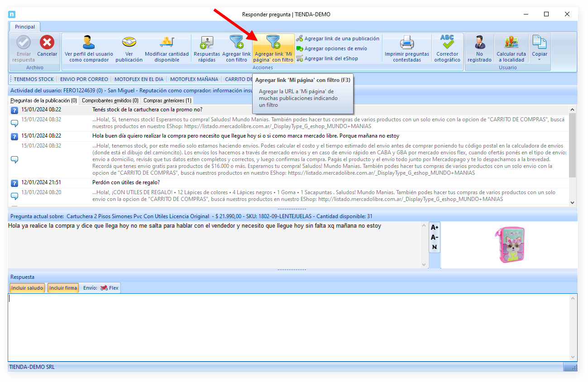Open Ver perfil del usuario como comprador
Viewport: 588px width, 382px height.
pyautogui.click(x=89, y=49)
